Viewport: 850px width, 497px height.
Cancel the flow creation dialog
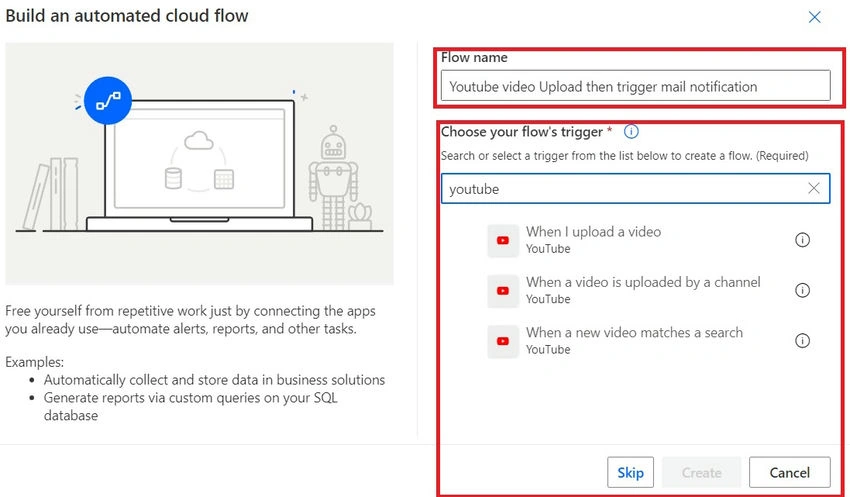[x=790, y=472]
